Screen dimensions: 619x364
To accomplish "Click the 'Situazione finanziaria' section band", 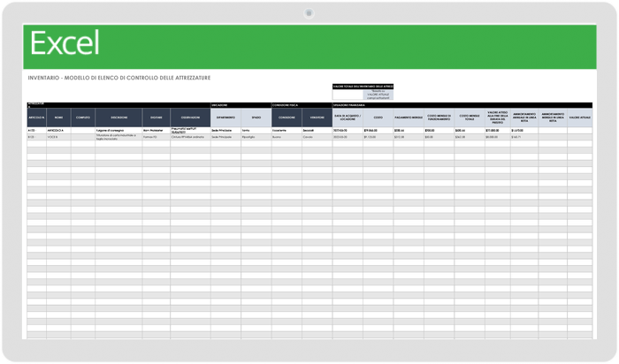I will (462, 105).
